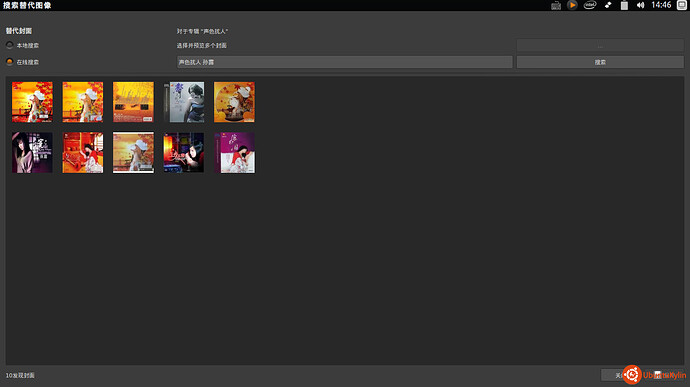Viewport: 690px width, 387px height.
Task: Open the keyboard input indicator in top panel
Action: 556,5
